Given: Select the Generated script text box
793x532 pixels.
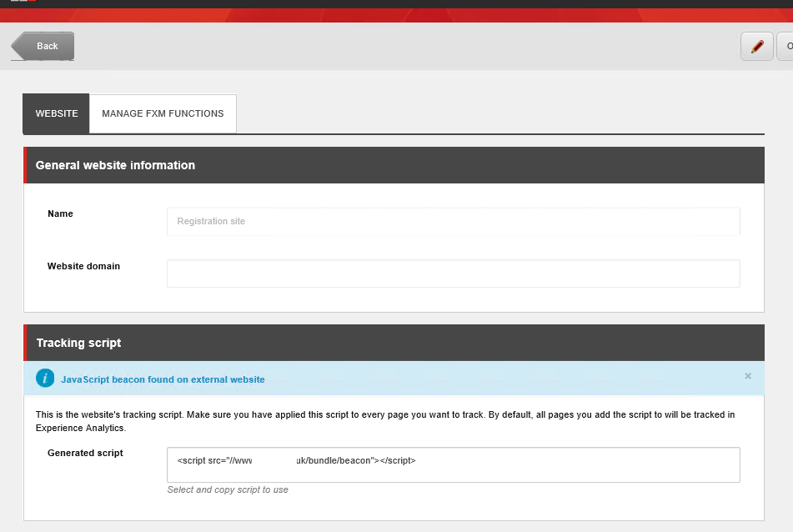Looking at the screenshot, I should coord(453,464).
